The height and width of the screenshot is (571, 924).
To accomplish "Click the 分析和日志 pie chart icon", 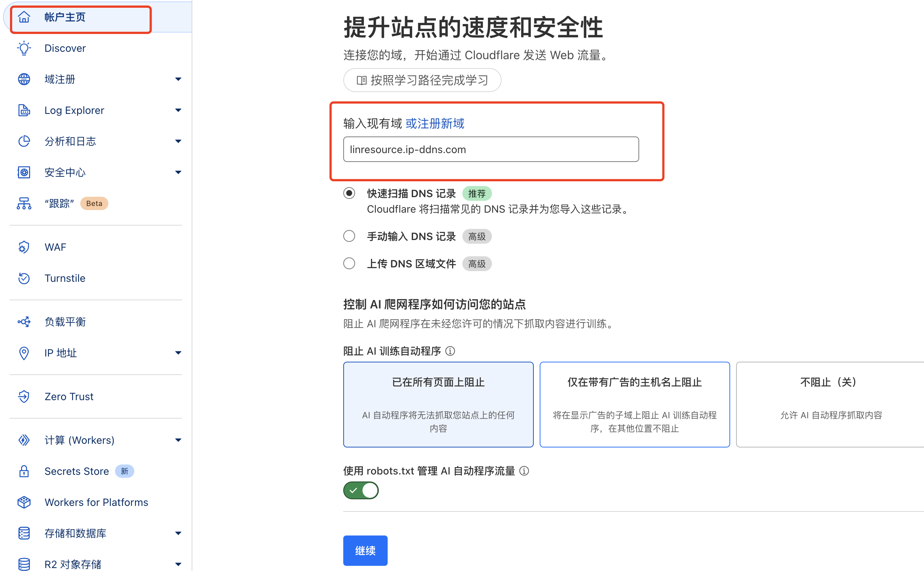I will click(24, 141).
